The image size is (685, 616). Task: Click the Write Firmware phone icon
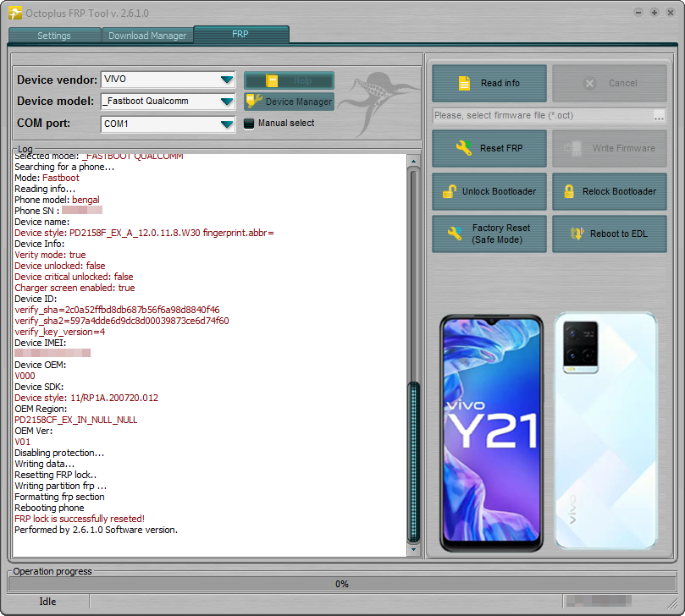point(572,148)
